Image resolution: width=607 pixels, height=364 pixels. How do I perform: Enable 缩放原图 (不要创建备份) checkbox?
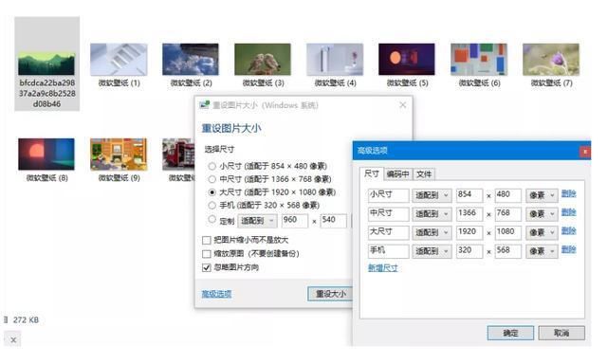[x=207, y=254]
